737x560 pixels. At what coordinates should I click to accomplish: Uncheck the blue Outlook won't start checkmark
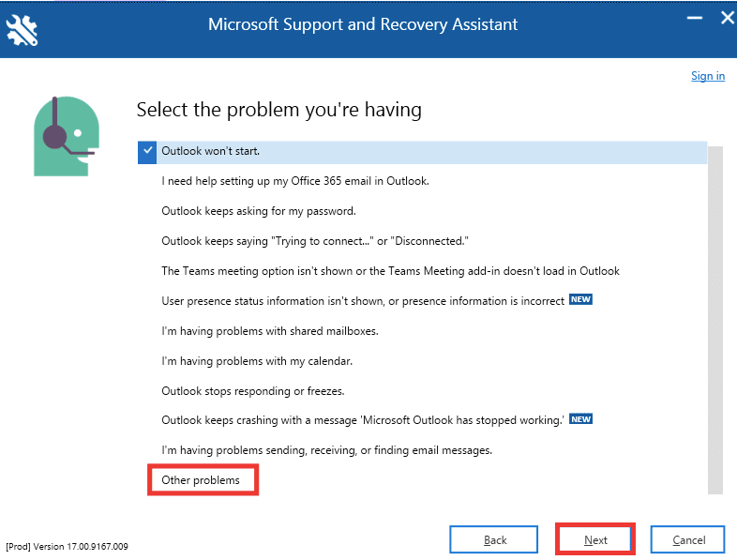click(147, 152)
